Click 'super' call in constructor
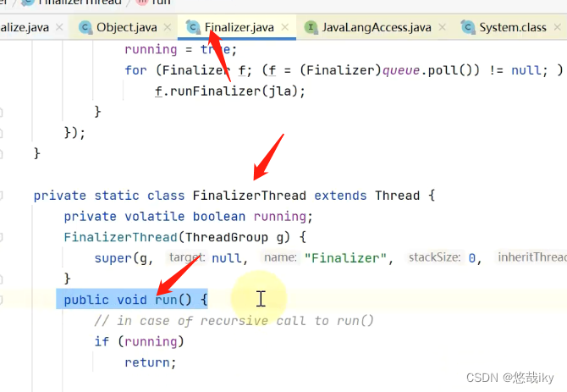The width and height of the screenshot is (567, 392). pyautogui.click(x=113, y=258)
